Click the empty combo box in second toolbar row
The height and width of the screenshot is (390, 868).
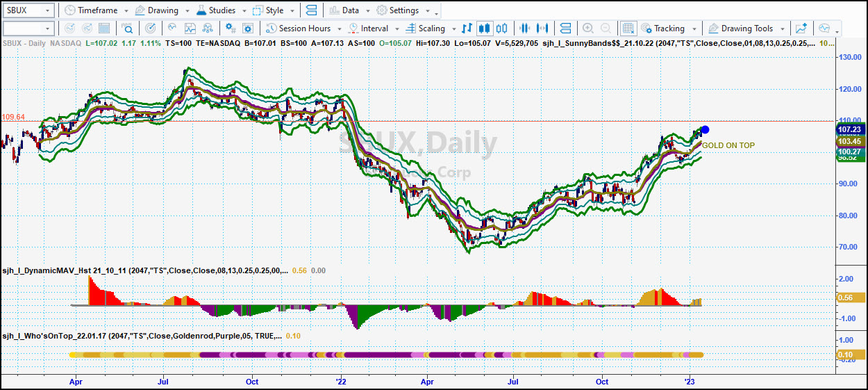[28, 29]
